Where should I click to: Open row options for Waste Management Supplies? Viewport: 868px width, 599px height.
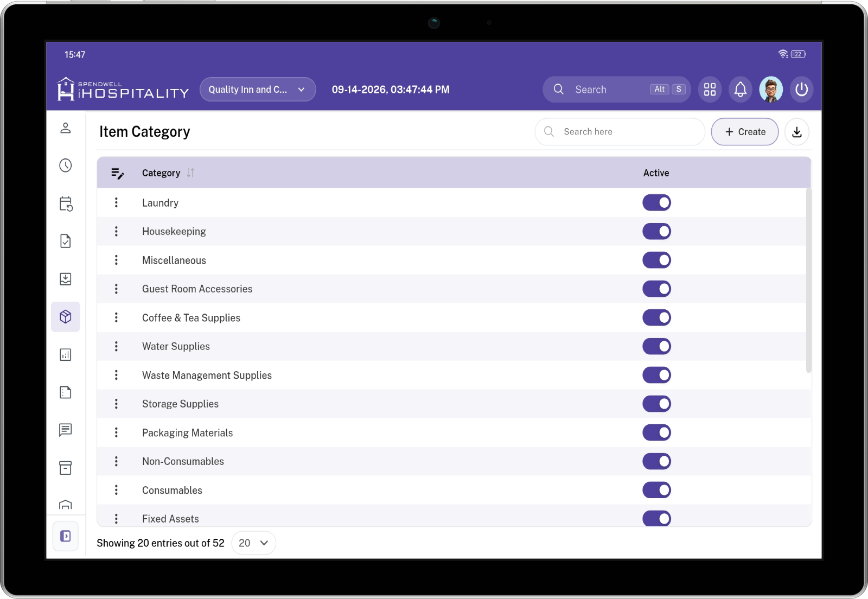(116, 375)
